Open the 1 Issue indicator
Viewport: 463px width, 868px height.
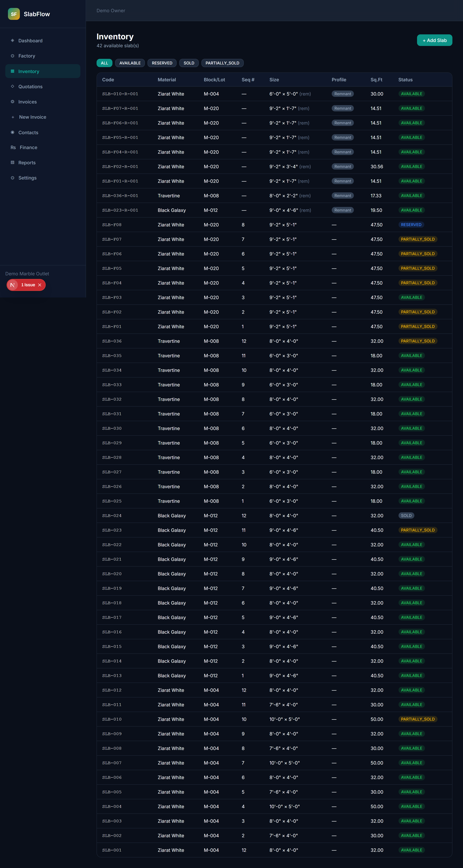coord(28,285)
